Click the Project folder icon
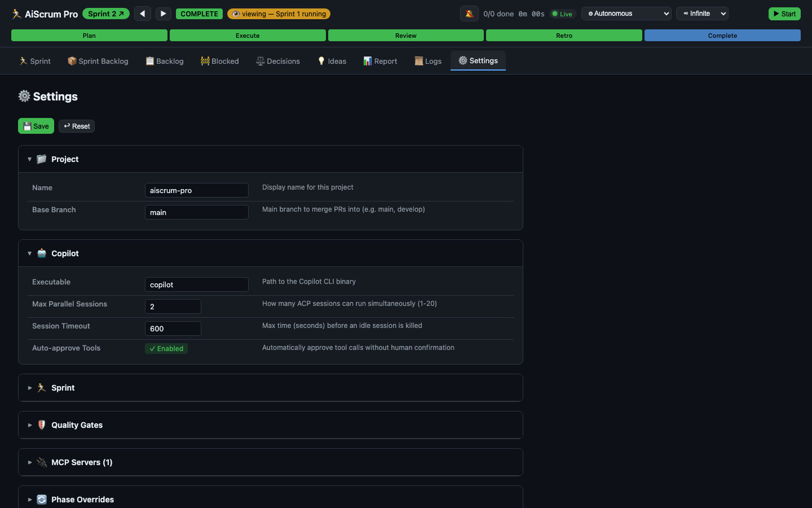Image resolution: width=812 pixels, height=508 pixels. pos(42,159)
